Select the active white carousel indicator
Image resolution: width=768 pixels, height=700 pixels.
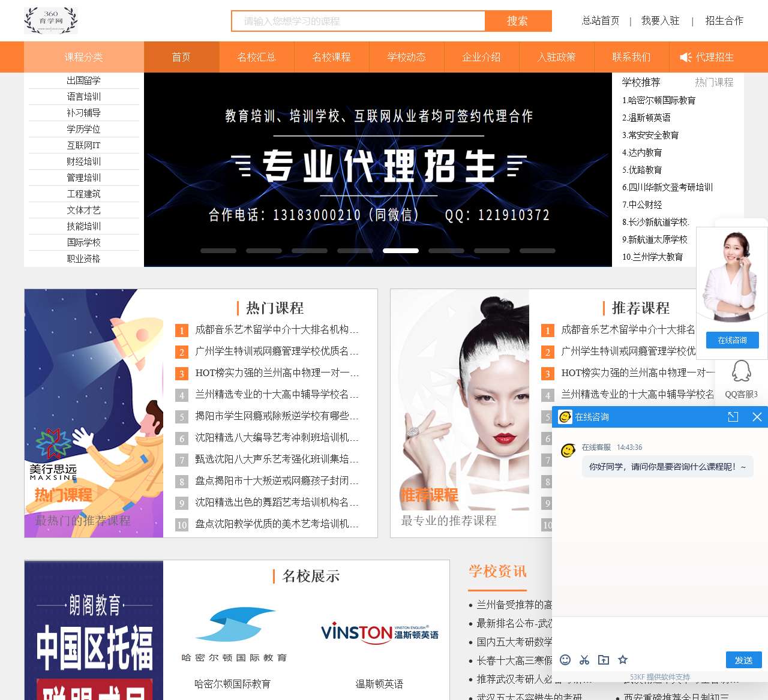401,251
